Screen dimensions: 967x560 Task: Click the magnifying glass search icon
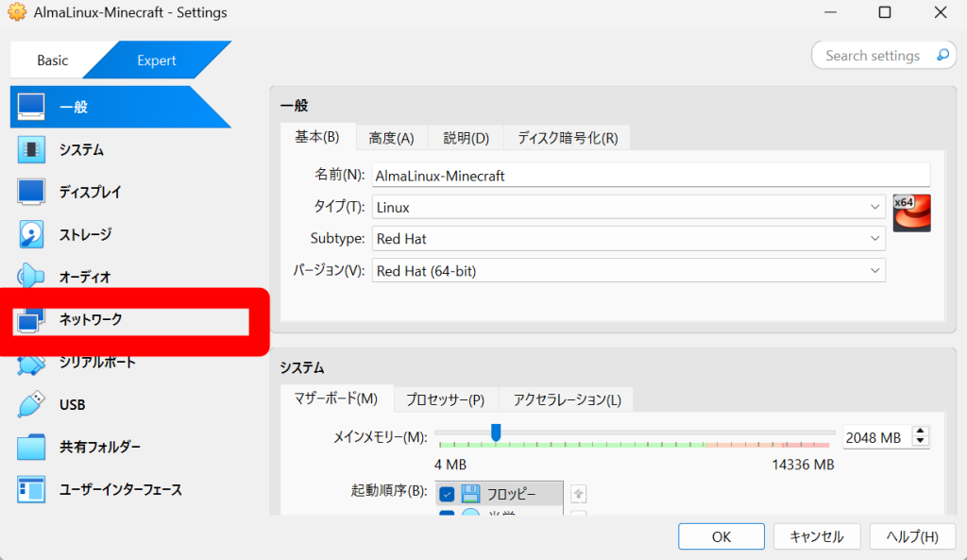(942, 56)
